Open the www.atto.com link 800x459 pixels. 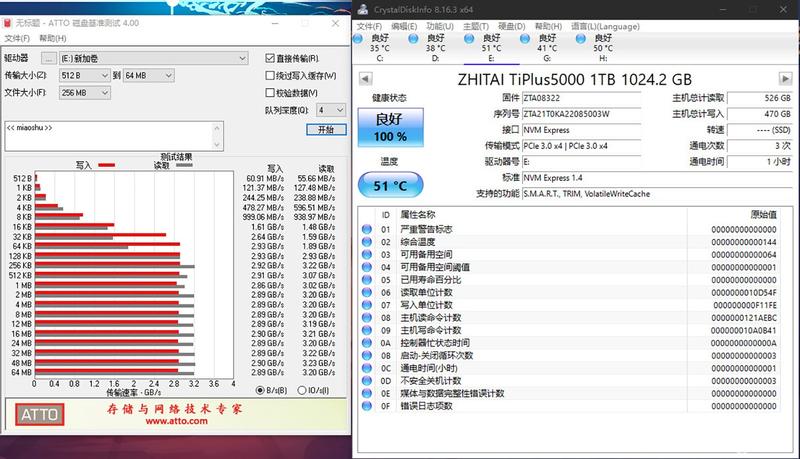[177, 421]
